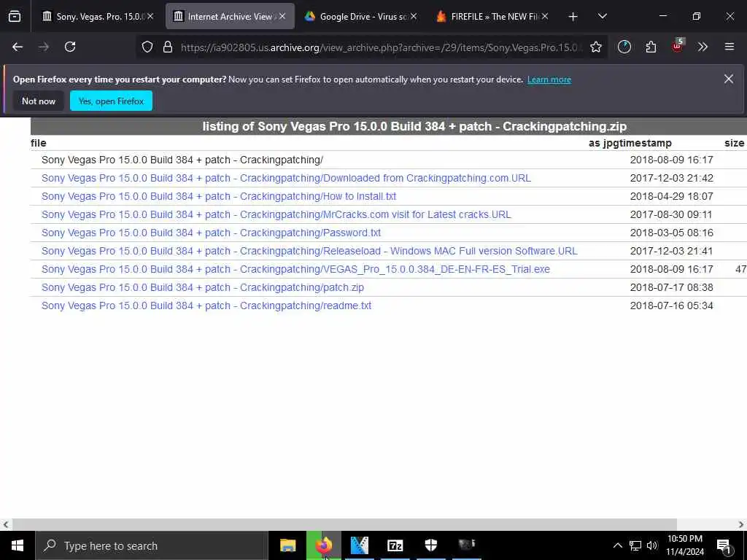Close the Google Drive tab

pos(414,17)
